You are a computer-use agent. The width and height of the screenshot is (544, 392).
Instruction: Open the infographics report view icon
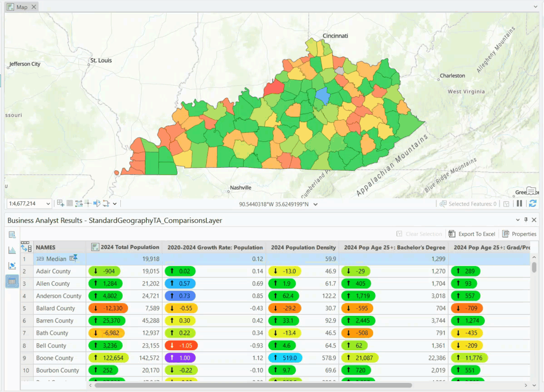click(x=12, y=235)
